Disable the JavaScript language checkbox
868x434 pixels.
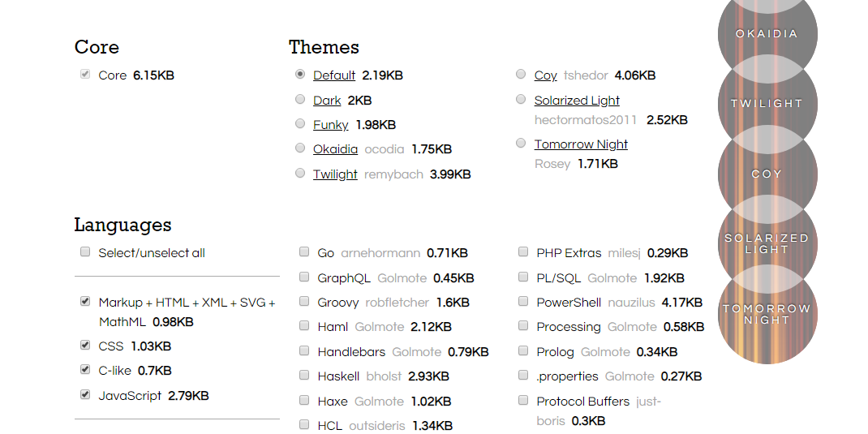[x=85, y=395]
